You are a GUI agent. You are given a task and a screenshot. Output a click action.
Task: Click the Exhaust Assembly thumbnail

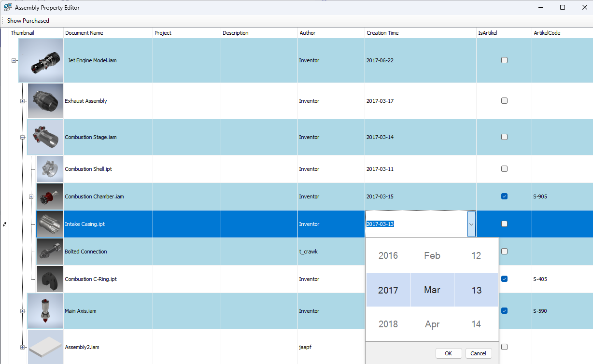coord(45,100)
